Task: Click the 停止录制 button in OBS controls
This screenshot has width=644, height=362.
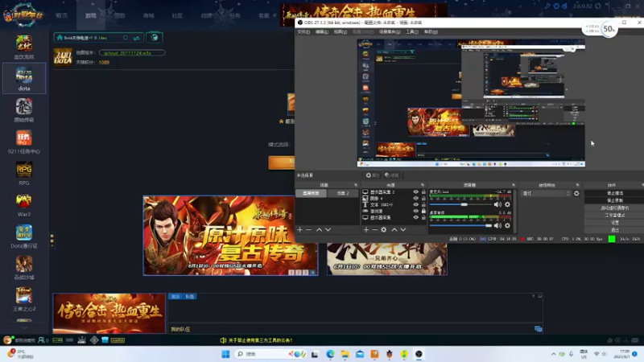Action: (x=614, y=200)
